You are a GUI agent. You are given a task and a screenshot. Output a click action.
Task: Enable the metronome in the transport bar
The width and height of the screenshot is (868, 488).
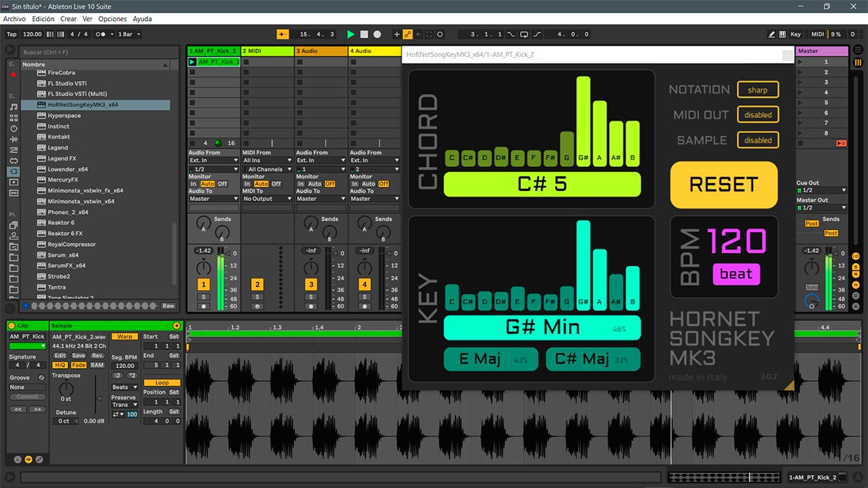(x=102, y=34)
